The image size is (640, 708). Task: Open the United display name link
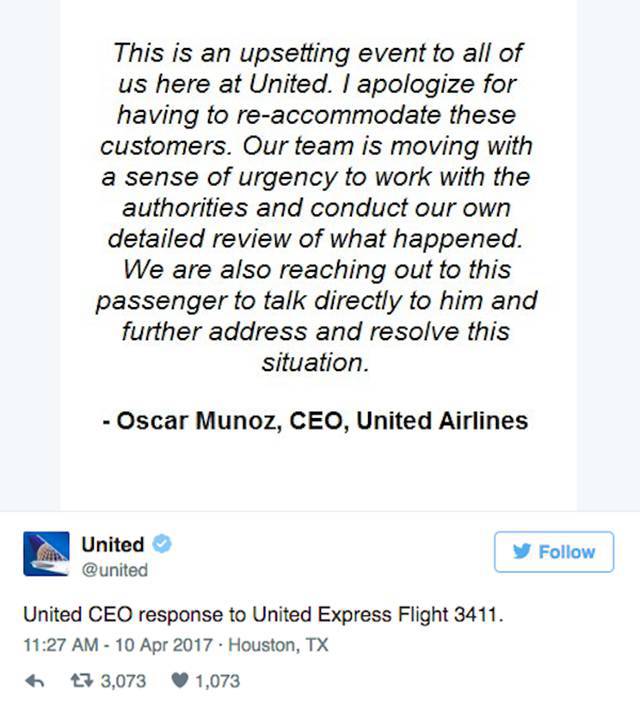(x=113, y=544)
